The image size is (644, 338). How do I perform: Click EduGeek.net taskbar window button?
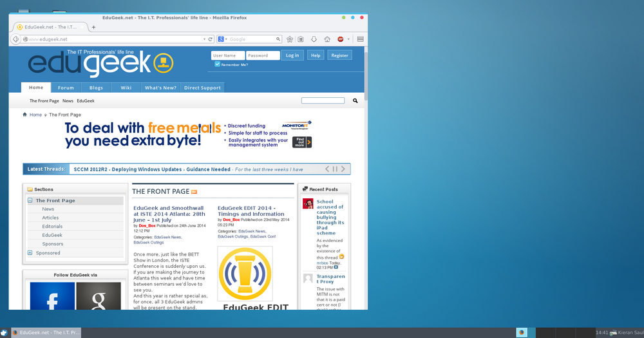point(46,333)
